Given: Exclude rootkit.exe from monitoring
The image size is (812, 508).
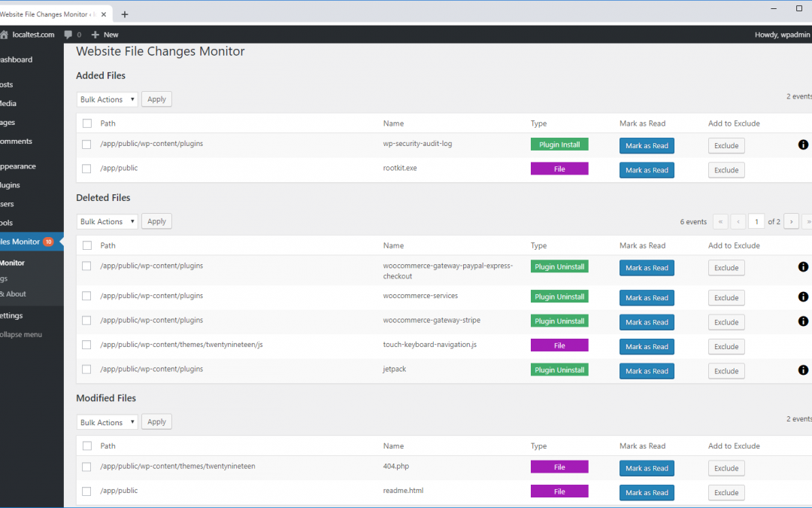Looking at the screenshot, I should point(726,170).
